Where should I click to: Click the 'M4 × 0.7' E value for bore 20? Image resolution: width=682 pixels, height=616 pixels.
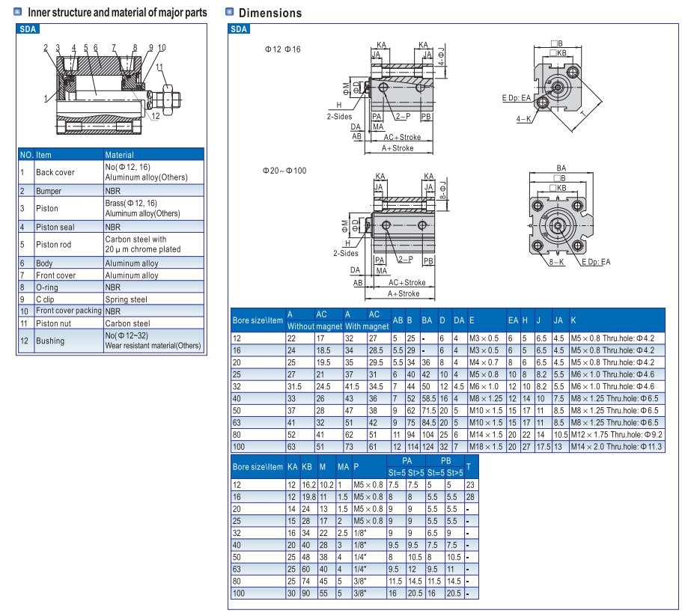click(487, 362)
